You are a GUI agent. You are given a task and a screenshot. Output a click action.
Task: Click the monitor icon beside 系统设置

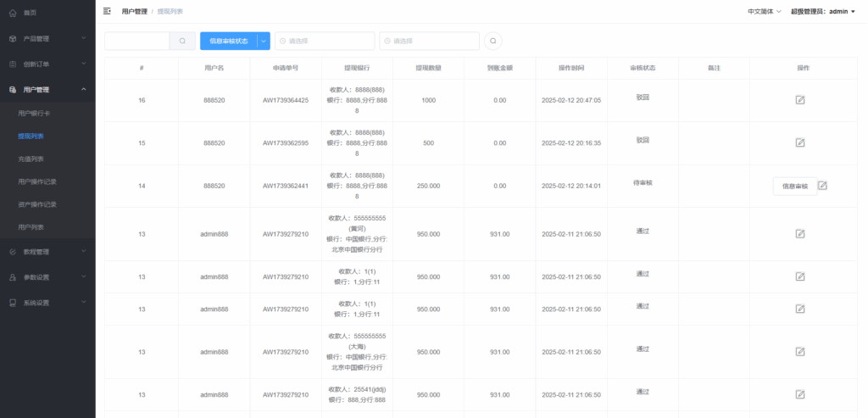pyautogui.click(x=13, y=303)
